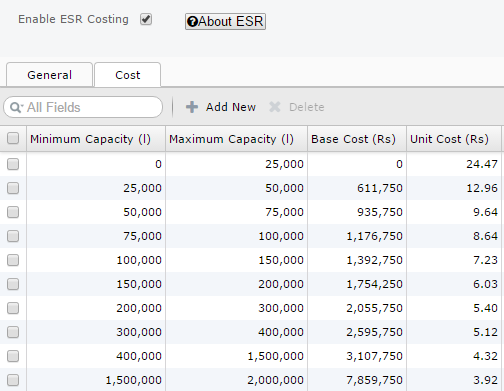Click the question mark icon on About ESR

(192, 22)
